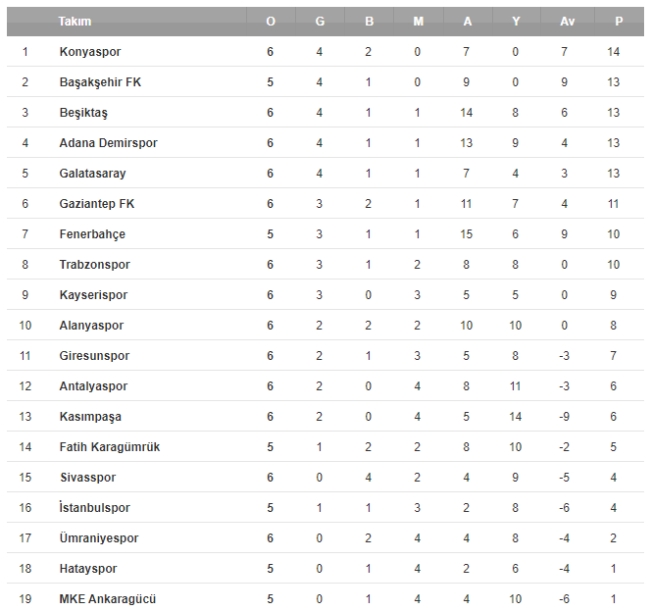
Task: Sort by the G wins column header
Action: pos(319,21)
